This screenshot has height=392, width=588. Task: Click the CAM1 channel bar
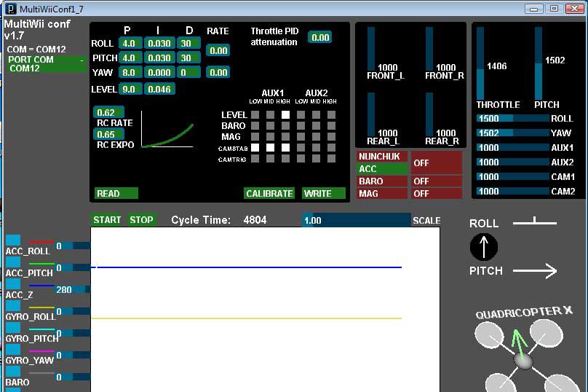pos(513,176)
